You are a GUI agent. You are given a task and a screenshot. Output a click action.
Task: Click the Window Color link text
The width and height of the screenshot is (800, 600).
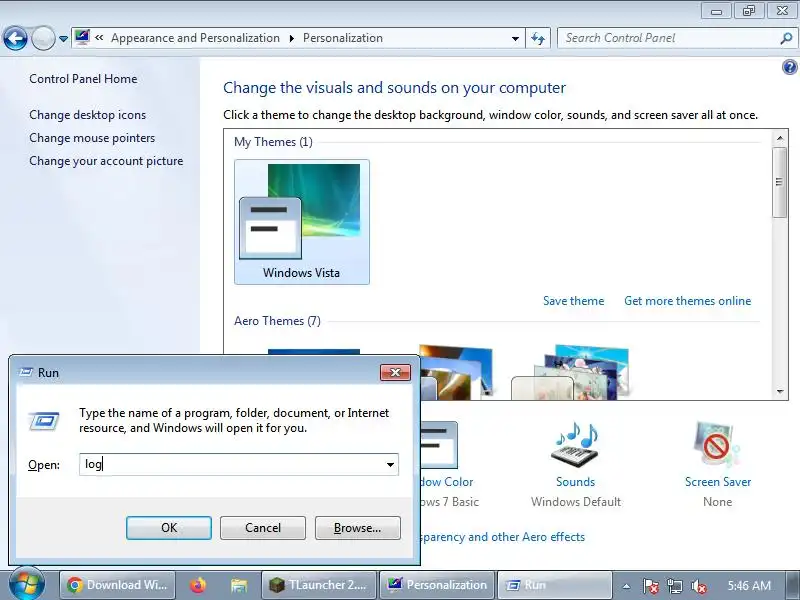447,482
